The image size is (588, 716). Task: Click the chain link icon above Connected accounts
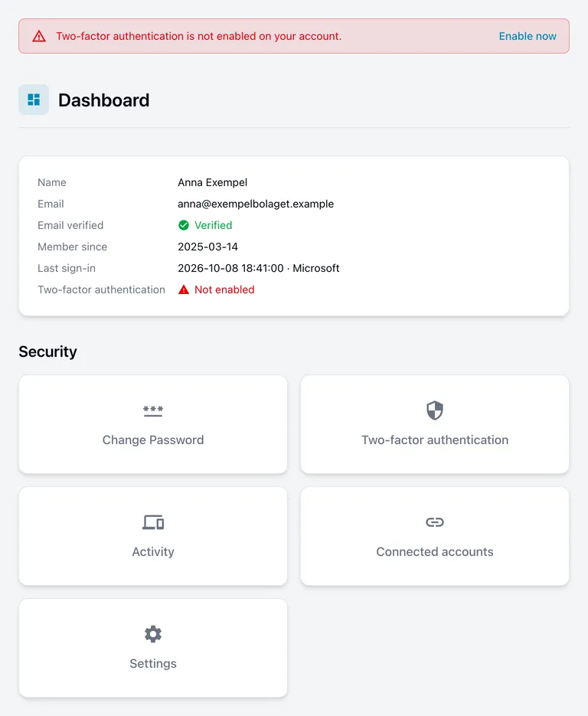coord(435,522)
